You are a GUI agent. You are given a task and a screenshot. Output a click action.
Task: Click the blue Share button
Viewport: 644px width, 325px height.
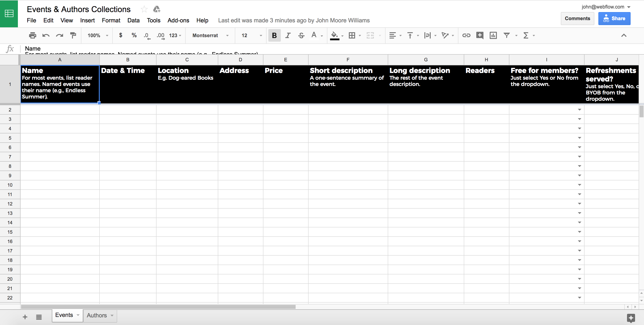tap(614, 19)
